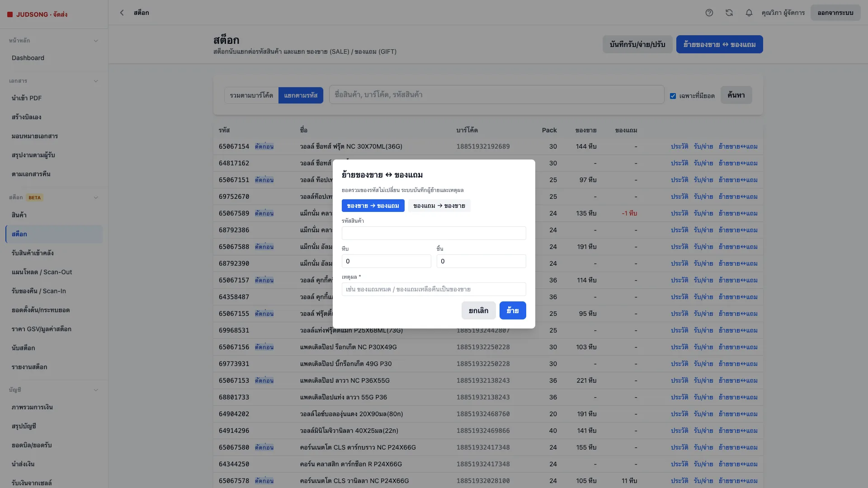The height and width of the screenshot is (488, 868).
Task: Click the บันทึกรับ/จ่าย/ปรับ button
Action: click(x=637, y=44)
